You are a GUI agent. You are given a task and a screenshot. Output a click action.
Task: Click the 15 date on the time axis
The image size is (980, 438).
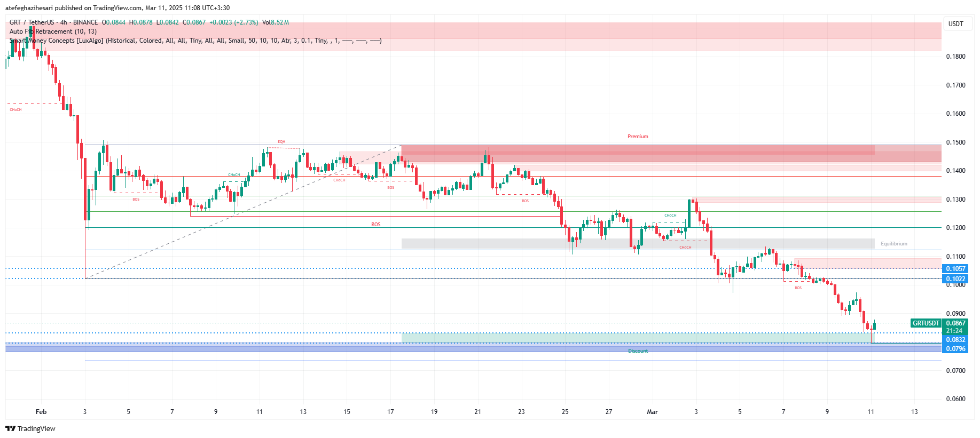[347, 412]
